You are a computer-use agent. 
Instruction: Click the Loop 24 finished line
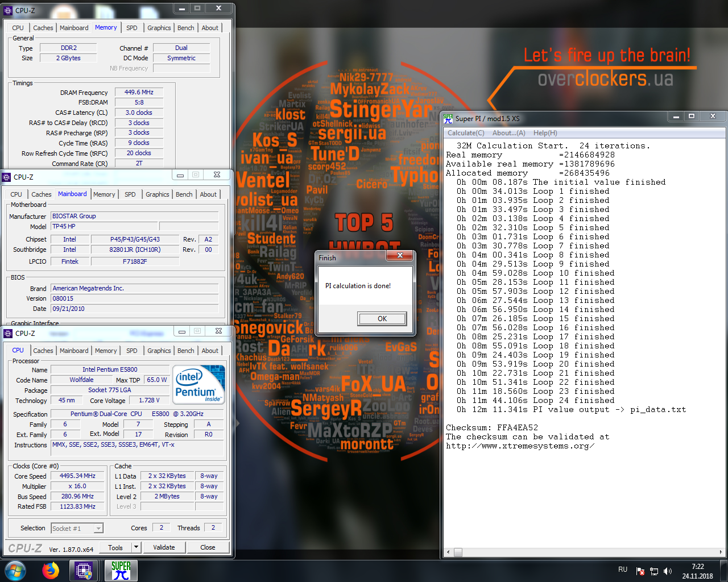coord(536,400)
